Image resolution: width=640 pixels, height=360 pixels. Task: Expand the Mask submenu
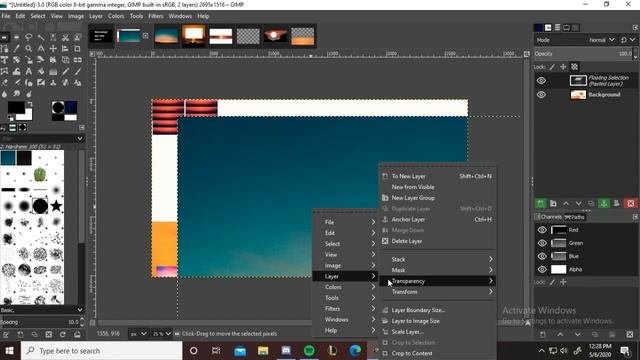tap(438, 270)
